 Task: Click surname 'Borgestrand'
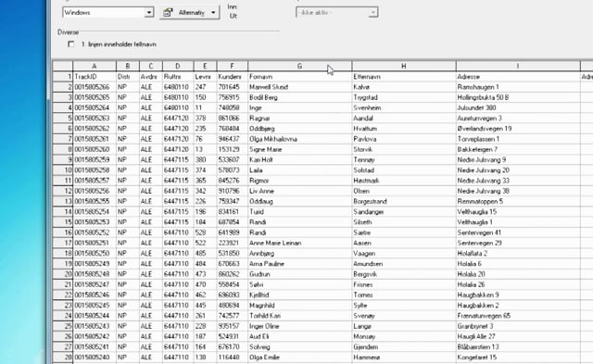[x=370, y=202]
